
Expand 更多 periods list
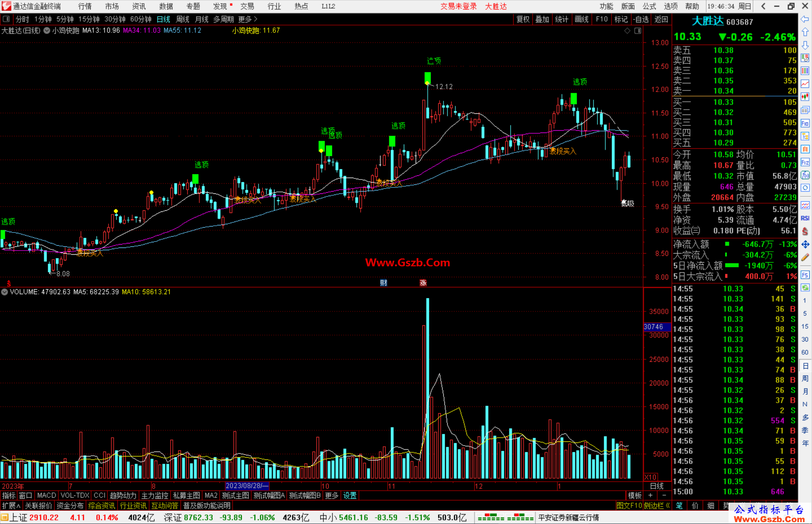248,19
